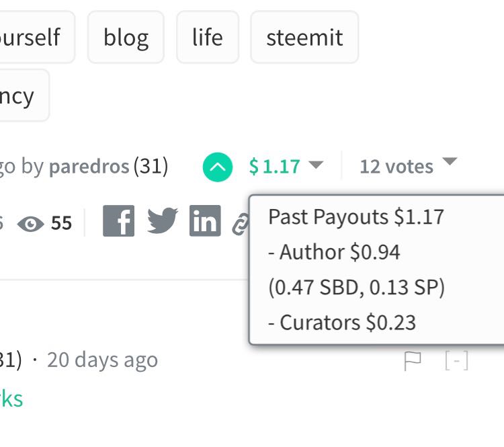Open the blog tag
This screenshot has height=447, width=504.
click(x=126, y=37)
